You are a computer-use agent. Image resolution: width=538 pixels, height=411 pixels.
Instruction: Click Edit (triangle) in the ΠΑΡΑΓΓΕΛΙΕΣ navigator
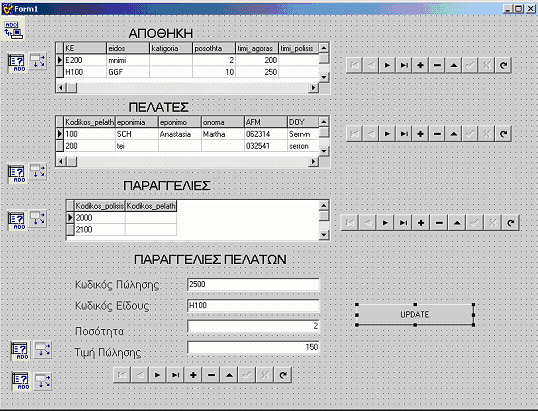click(x=457, y=223)
